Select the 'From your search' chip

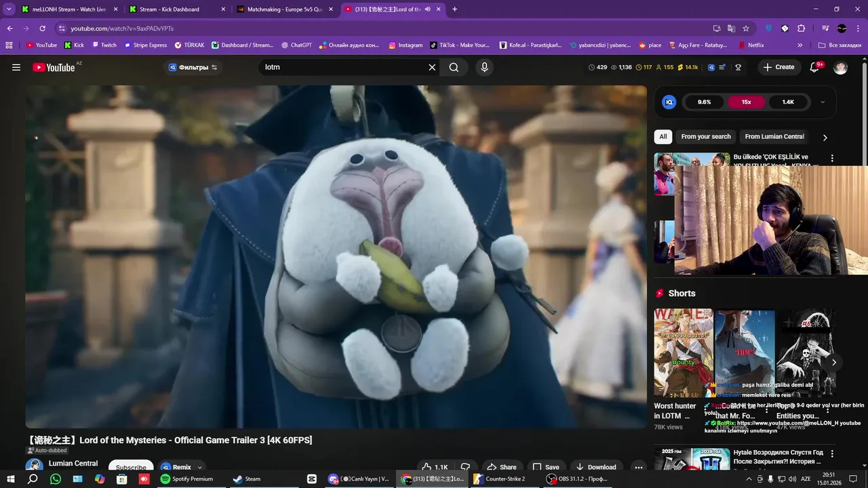pos(706,137)
